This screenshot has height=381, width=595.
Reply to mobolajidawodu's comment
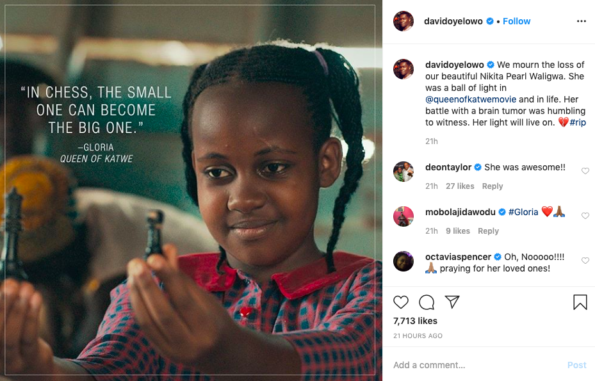point(488,231)
